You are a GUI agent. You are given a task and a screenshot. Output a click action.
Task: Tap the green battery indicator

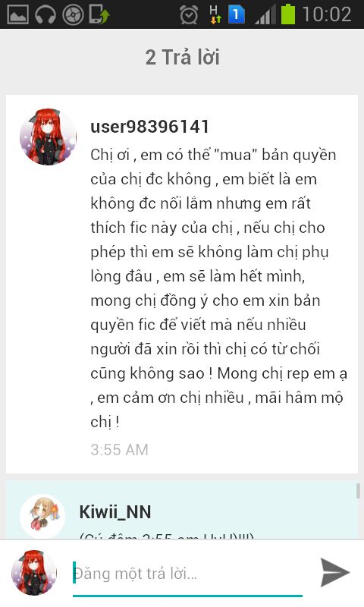(x=288, y=14)
